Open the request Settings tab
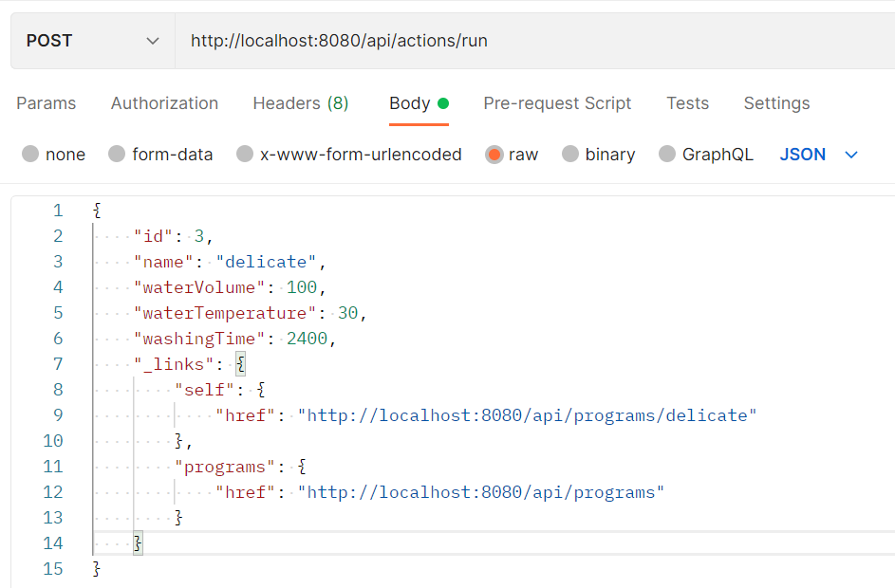Screen dimensions: 895x588 click(776, 102)
